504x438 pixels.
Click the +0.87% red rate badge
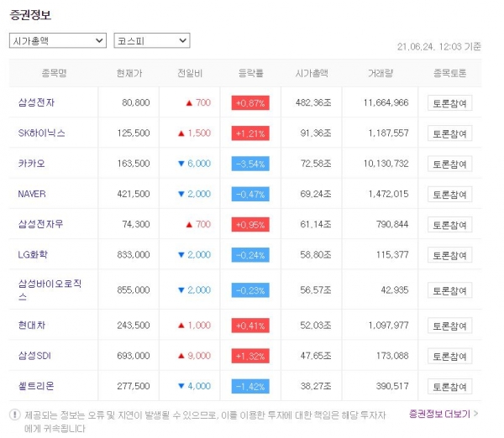(250, 103)
